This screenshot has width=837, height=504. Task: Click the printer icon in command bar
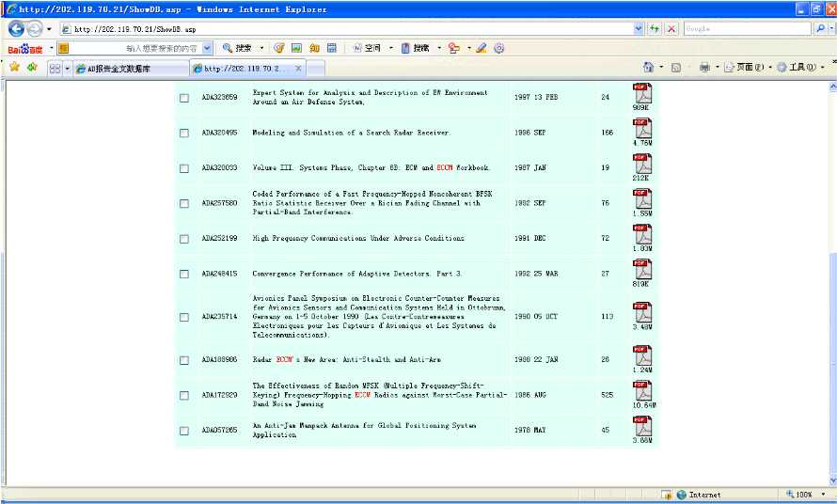click(704, 67)
